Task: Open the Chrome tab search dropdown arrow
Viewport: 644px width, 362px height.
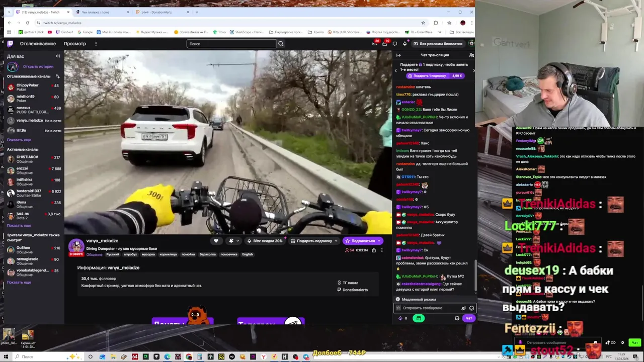Action: coord(9,12)
